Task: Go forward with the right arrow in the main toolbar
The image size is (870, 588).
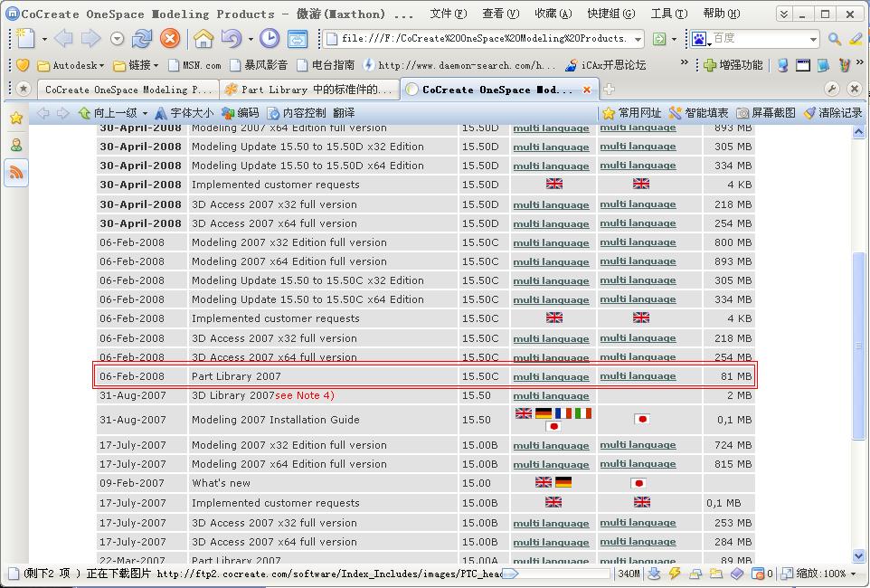Action: click(x=90, y=38)
